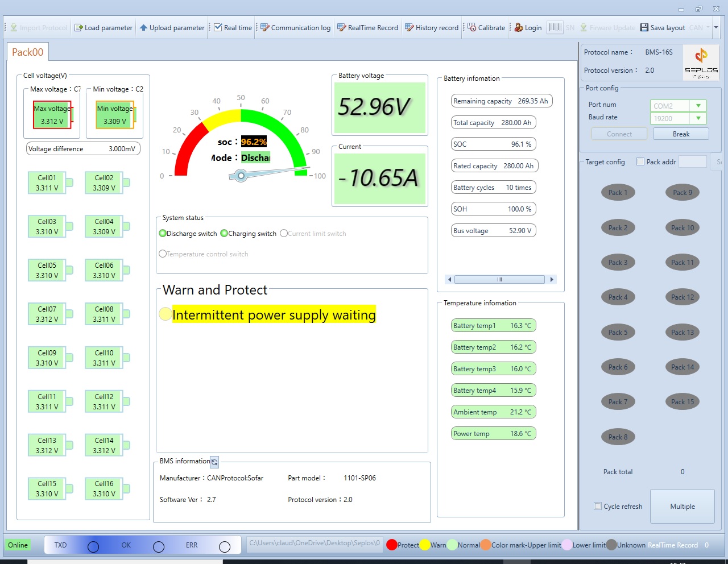The height and width of the screenshot is (564, 728).
Task: Click the Load parameter icon
Action: [x=78, y=28]
